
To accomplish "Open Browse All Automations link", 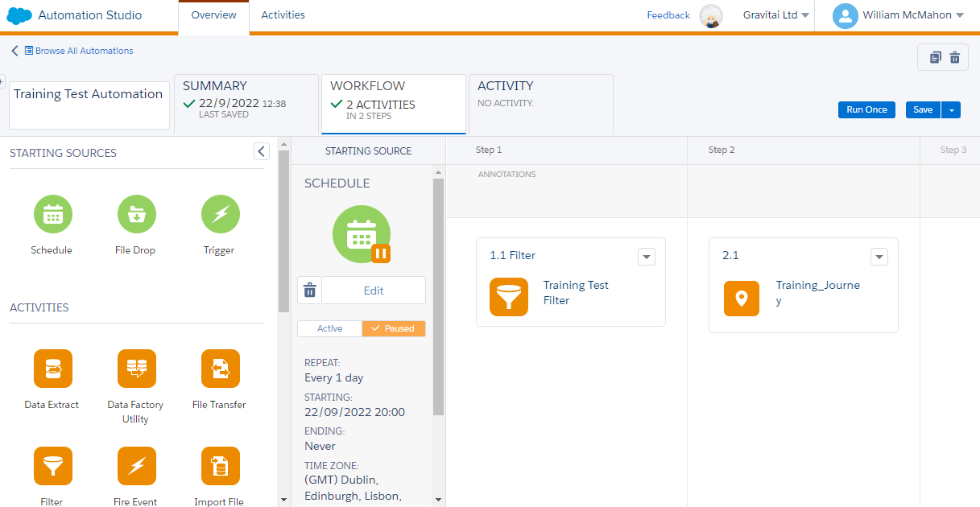I will click(x=78, y=50).
